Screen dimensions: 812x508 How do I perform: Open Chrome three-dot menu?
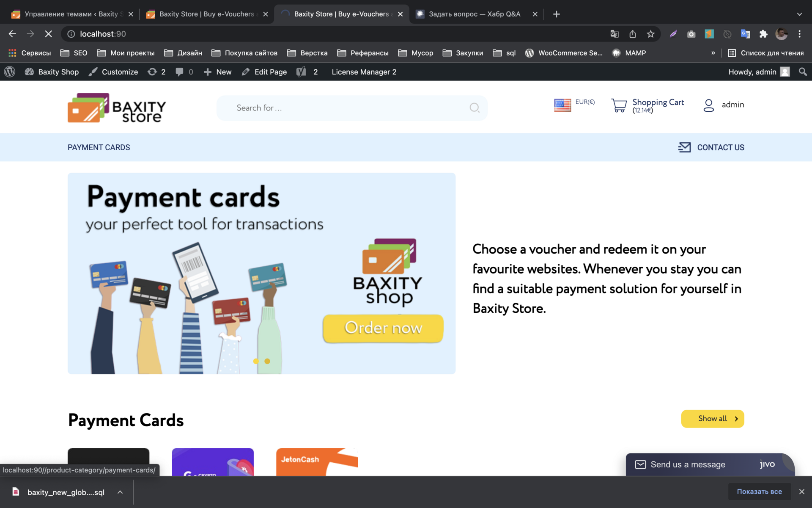point(800,34)
